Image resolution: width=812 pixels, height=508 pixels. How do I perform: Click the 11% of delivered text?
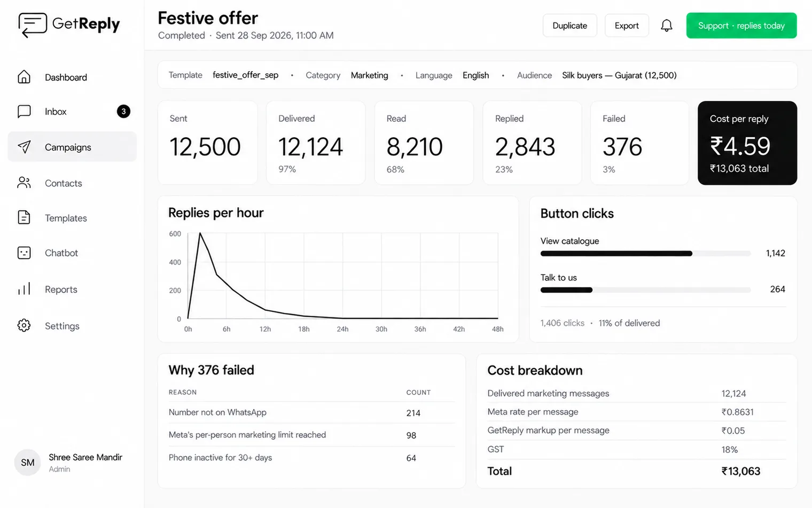click(629, 323)
